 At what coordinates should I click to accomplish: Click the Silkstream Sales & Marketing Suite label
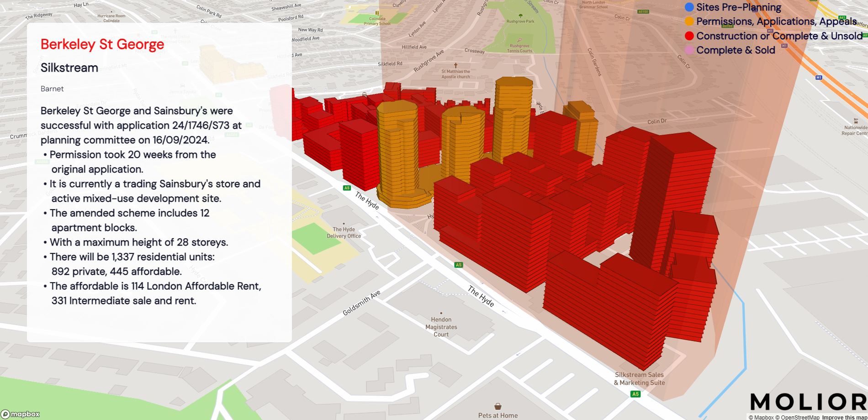coord(639,379)
